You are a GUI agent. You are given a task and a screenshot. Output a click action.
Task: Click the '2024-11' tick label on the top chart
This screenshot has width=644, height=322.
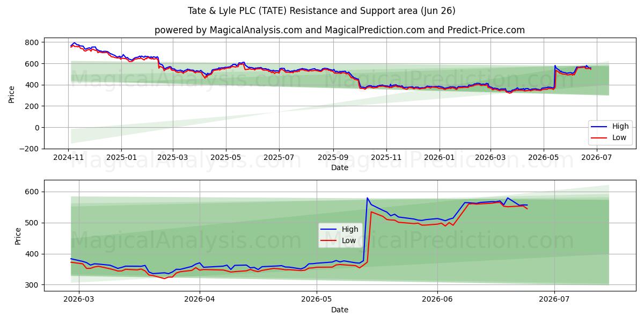(69, 157)
